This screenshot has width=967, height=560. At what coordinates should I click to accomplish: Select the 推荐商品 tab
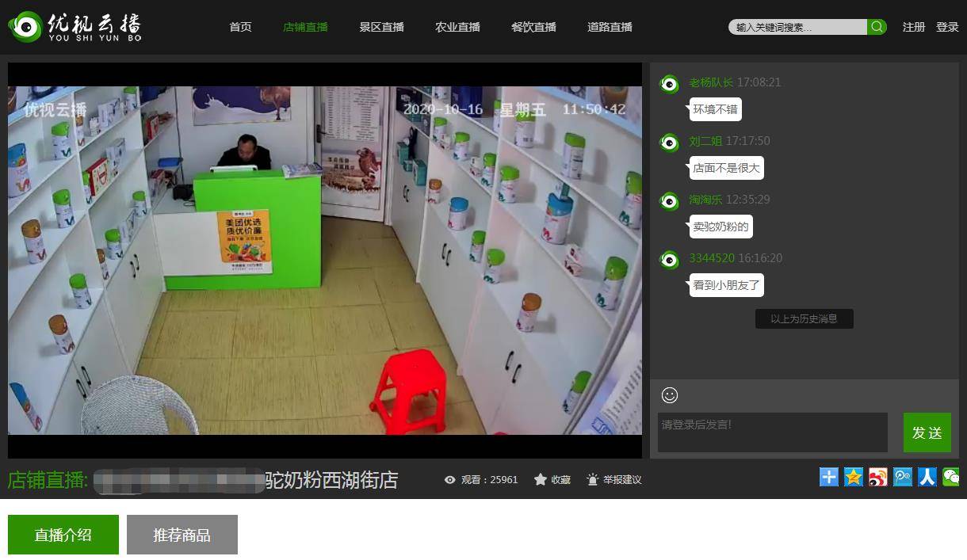pyautogui.click(x=182, y=535)
